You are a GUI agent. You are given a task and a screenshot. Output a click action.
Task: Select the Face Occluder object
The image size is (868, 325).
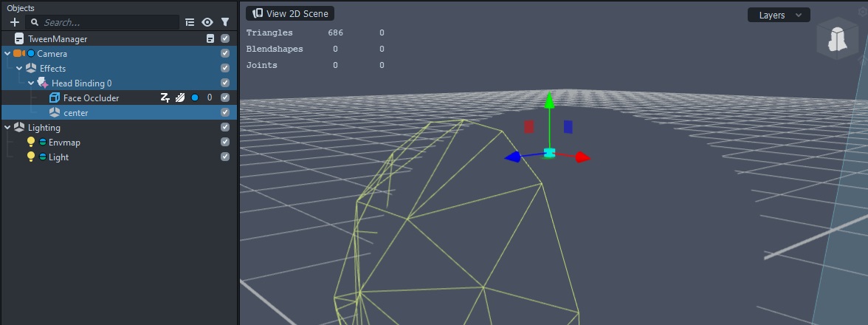coord(119,98)
